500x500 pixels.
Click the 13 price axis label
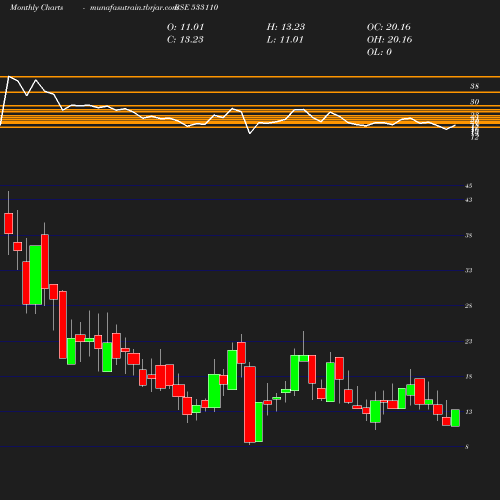[468, 412]
